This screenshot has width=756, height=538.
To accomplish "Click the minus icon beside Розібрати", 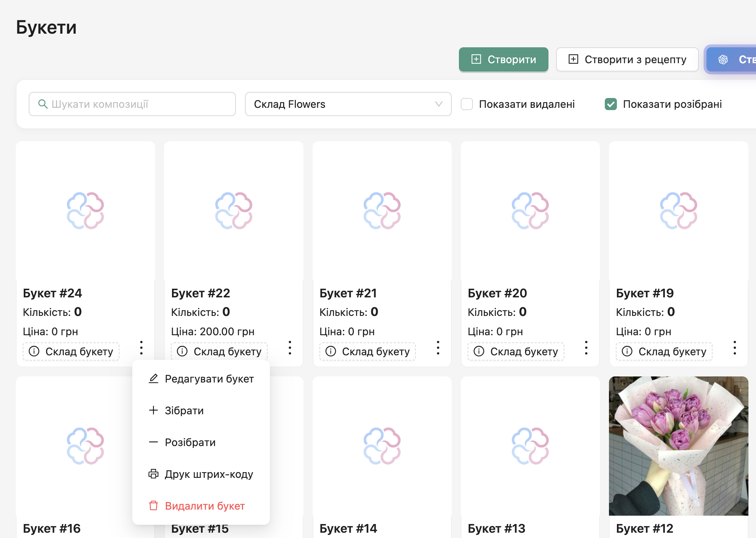I will coord(153,442).
